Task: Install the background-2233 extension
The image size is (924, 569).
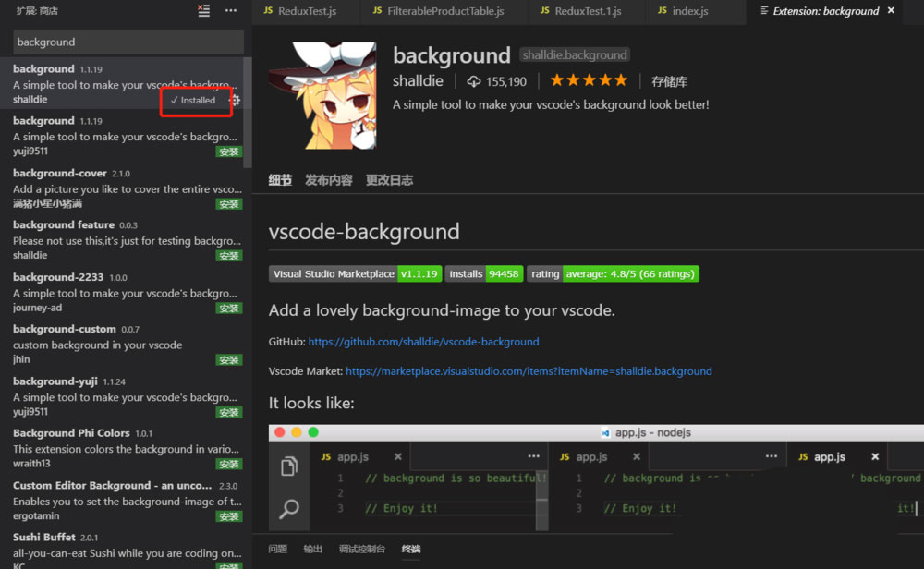Action: 229,307
